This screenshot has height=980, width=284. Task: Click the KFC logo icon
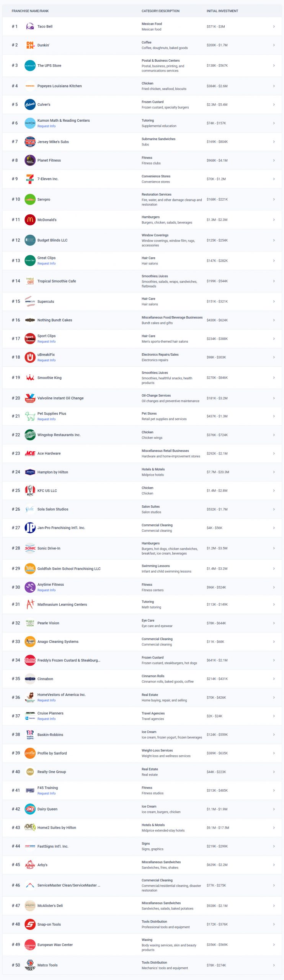pos(30,490)
